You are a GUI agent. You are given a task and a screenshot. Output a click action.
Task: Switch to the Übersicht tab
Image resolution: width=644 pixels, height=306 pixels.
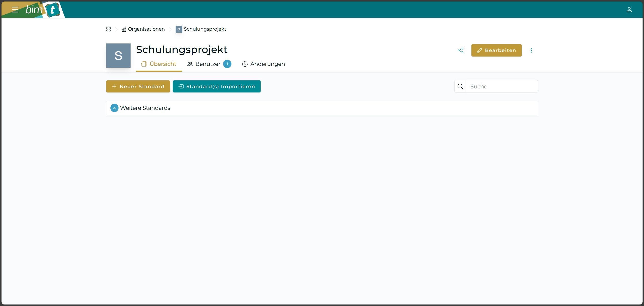click(159, 64)
